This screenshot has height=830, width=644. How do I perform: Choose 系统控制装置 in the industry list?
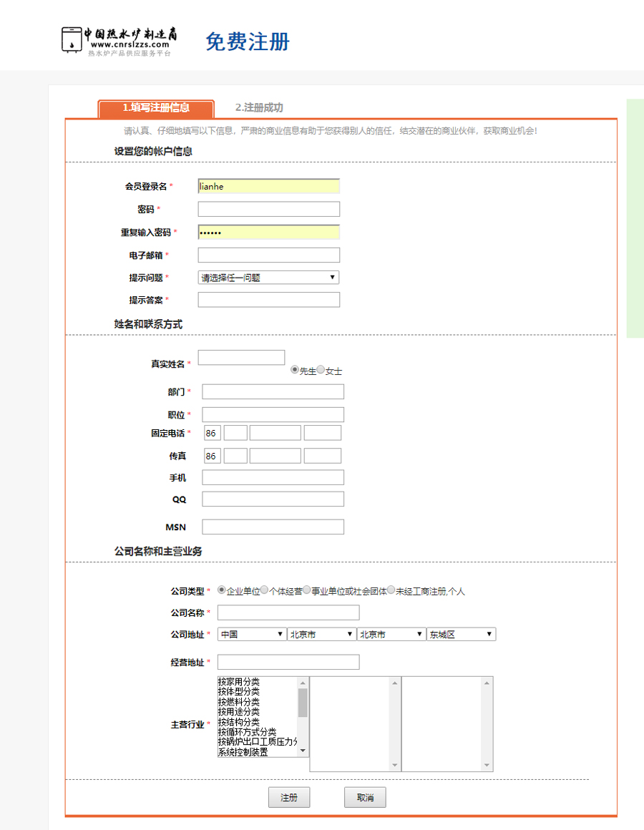click(x=243, y=752)
